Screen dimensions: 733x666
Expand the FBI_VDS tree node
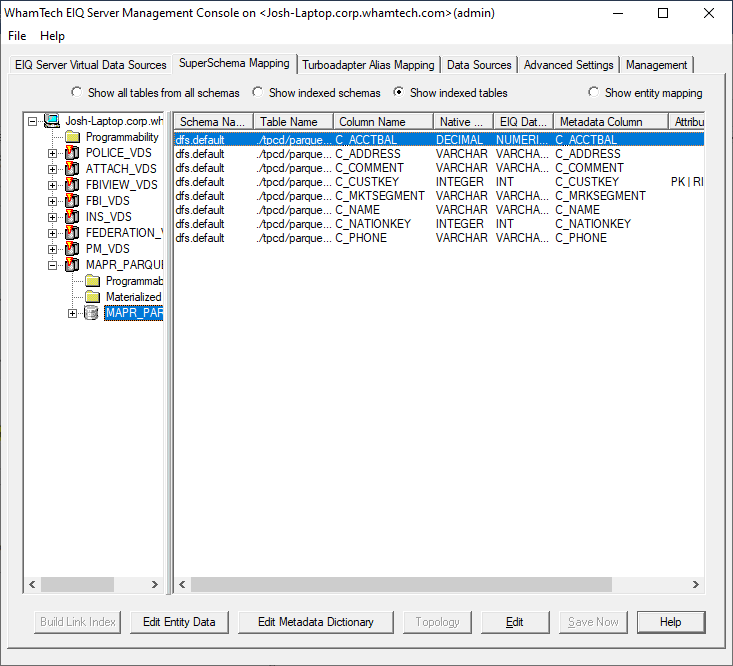[x=52, y=201]
